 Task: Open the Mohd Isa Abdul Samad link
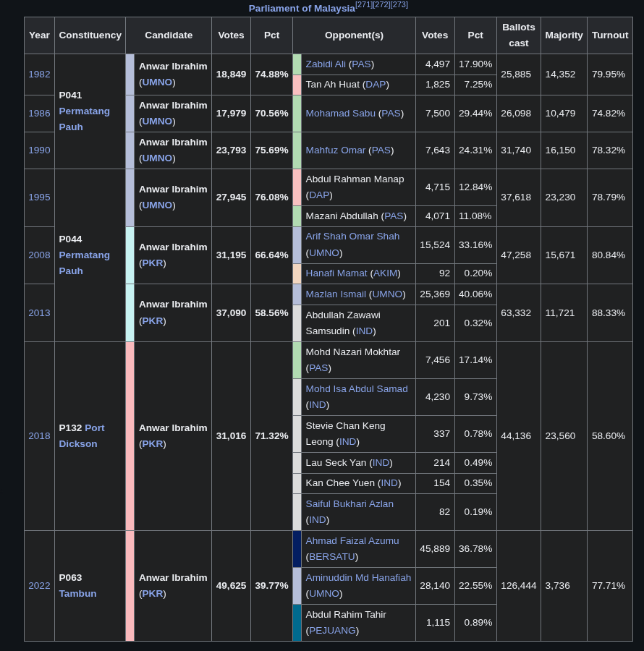tap(357, 389)
